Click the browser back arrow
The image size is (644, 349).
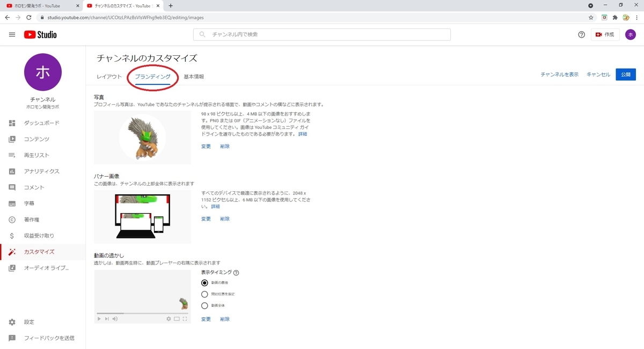(7, 17)
